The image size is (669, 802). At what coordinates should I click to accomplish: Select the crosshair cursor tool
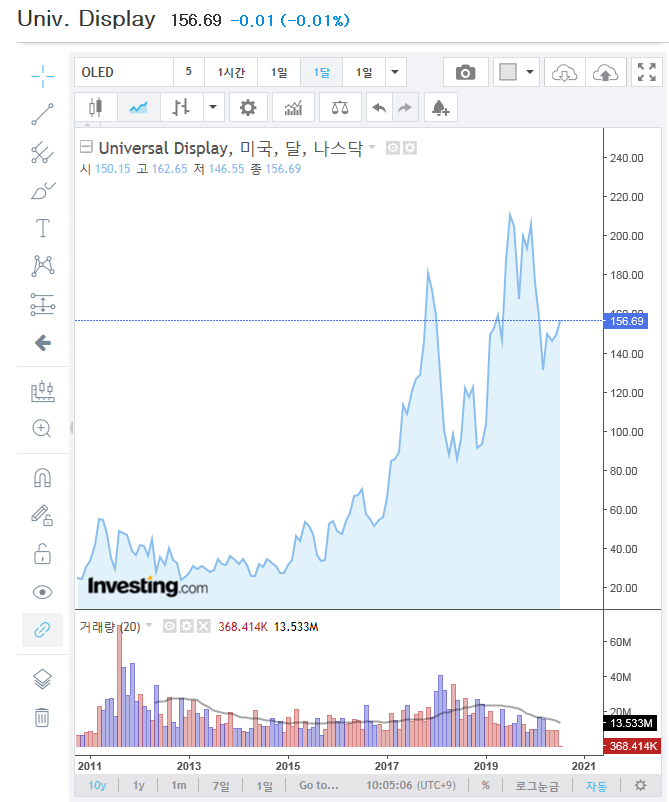pyautogui.click(x=42, y=76)
